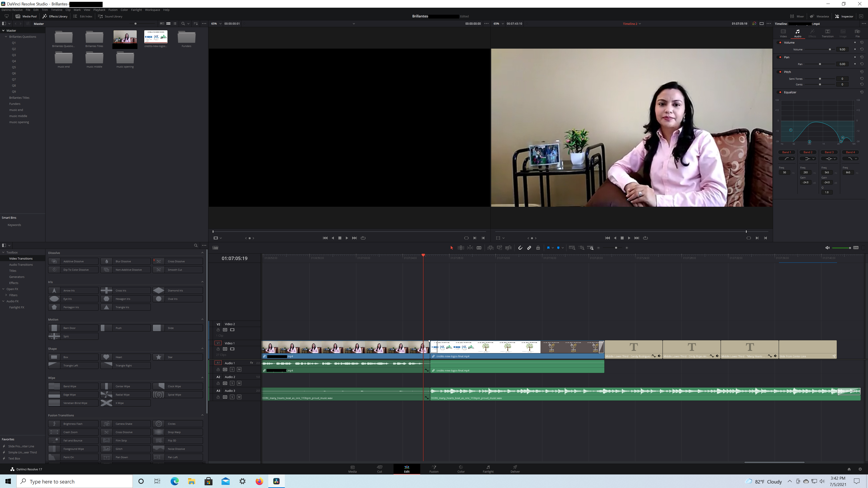Open Band 1 filter type dropdown
Image resolution: width=868 pixels, height=488 pixels.
click(x=787, y=159)
